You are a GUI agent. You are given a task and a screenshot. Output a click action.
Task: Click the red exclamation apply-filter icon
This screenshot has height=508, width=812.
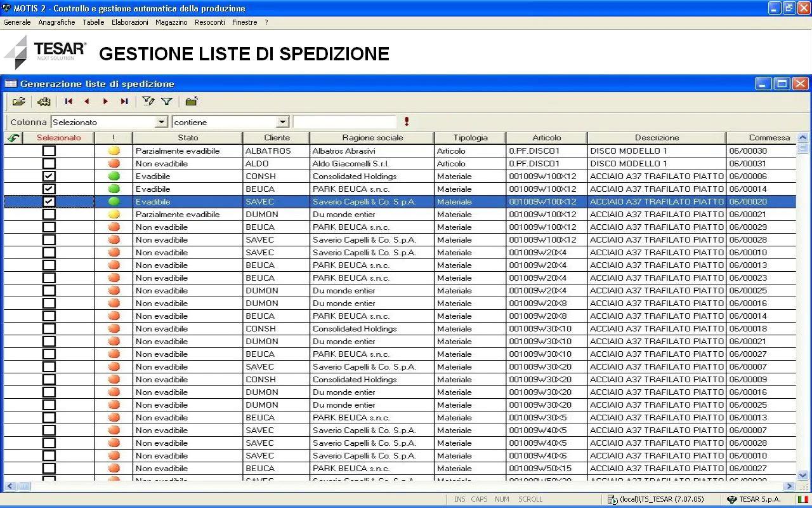tap(407, 121)
